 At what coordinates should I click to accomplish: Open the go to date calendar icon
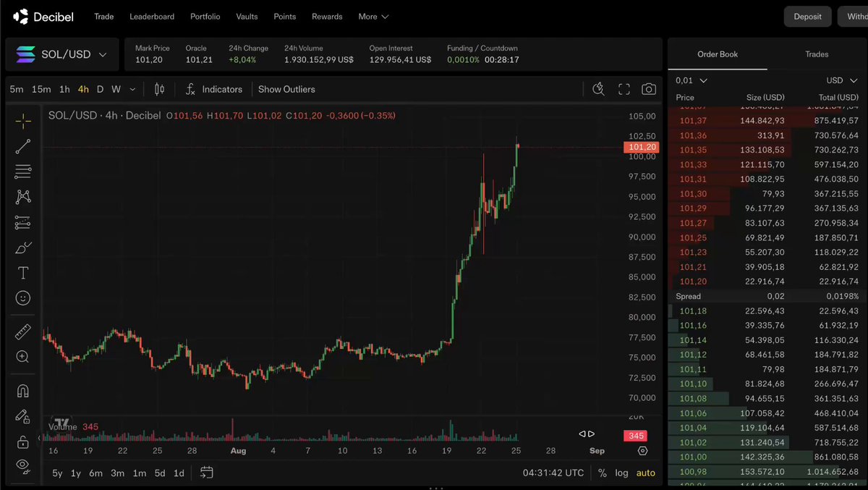pyautogui.click(x=206, y=473)
